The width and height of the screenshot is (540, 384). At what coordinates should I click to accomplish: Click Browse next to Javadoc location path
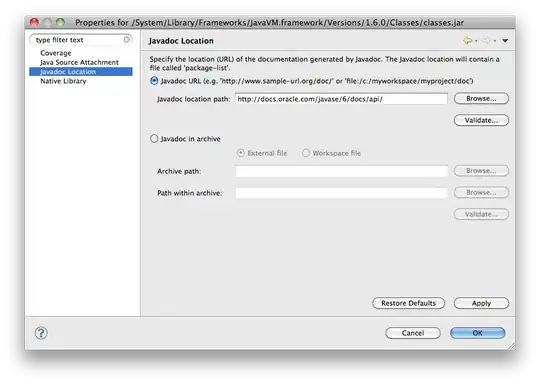click(481, 98)
